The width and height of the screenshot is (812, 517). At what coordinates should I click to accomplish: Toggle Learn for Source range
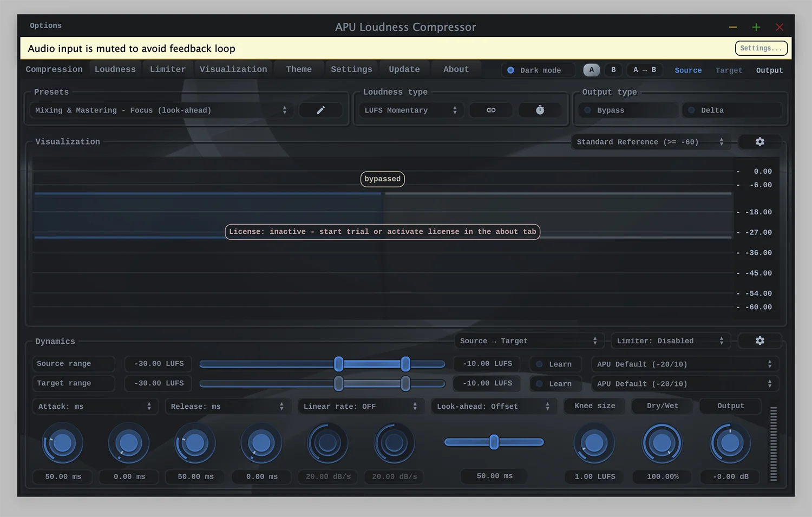(555, 364)
